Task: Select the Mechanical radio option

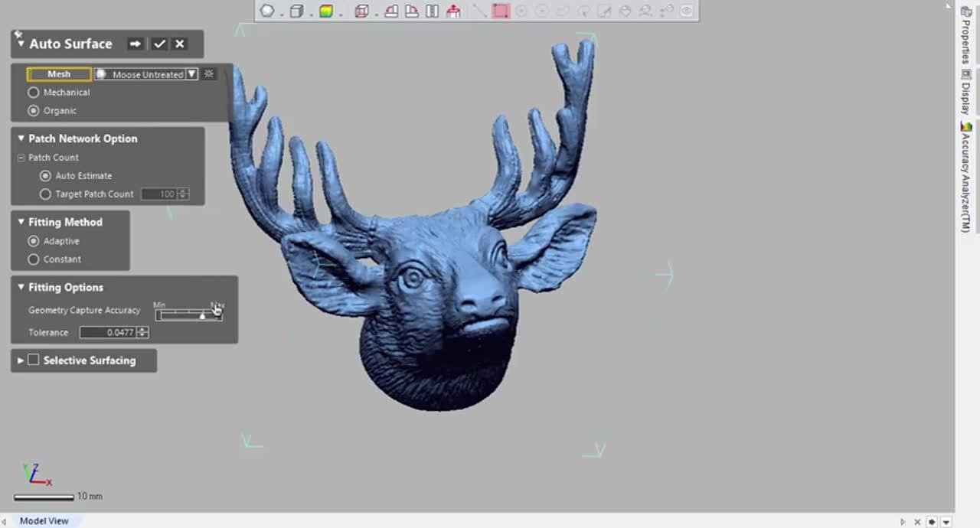Action: coord(34,93)
